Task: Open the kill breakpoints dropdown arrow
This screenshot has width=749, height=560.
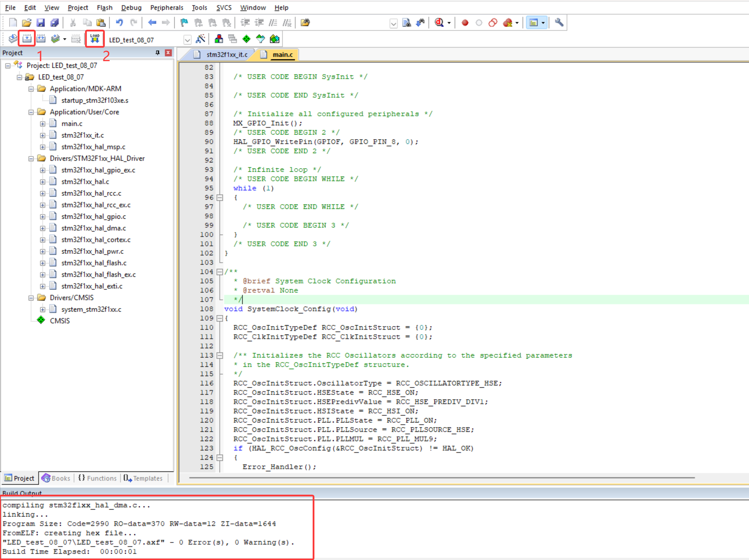Action: tap(517, 23)
